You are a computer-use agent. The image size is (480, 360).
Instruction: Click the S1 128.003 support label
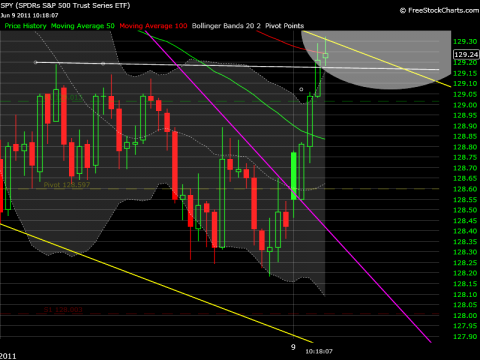(x=63, y=310)
